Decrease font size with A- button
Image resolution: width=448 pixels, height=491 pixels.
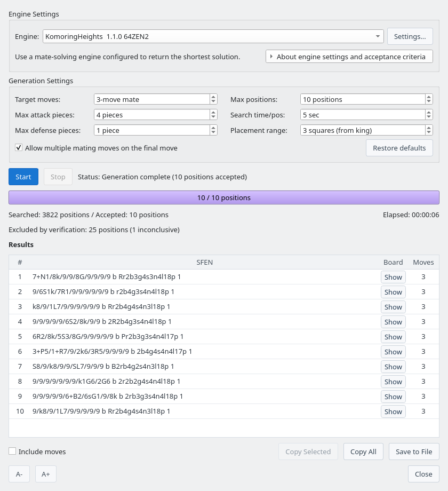[19, 474]
